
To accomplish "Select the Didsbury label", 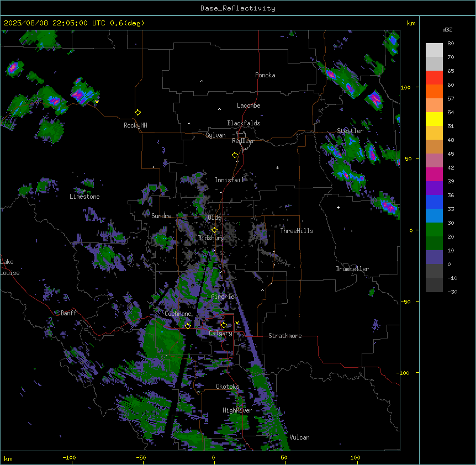I will tap(211, 238).
